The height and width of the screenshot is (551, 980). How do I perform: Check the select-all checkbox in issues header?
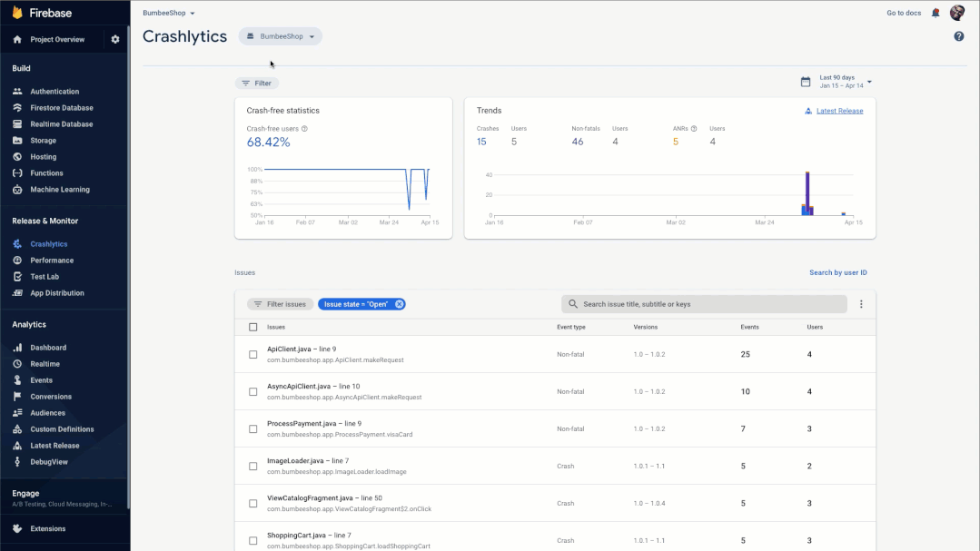(252, 327)
